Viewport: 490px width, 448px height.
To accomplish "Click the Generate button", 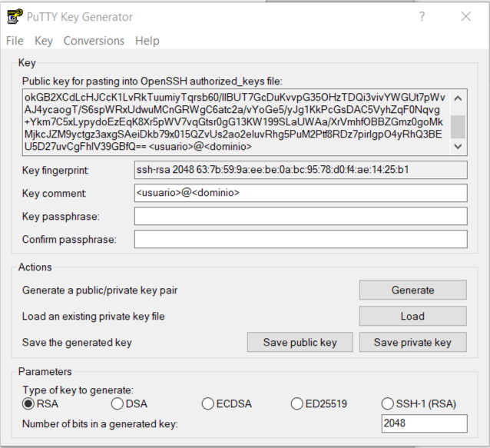I will coord(412,290).
